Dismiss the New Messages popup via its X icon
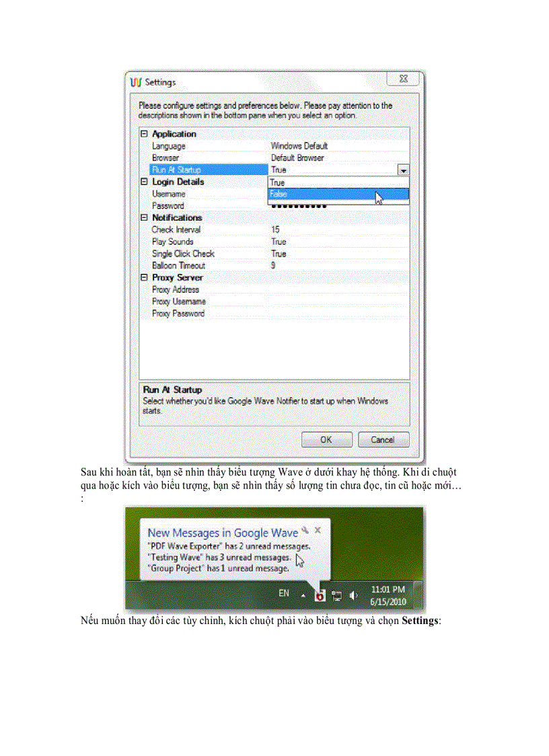This screenshot has height=756, width=549. coord(317,530)
